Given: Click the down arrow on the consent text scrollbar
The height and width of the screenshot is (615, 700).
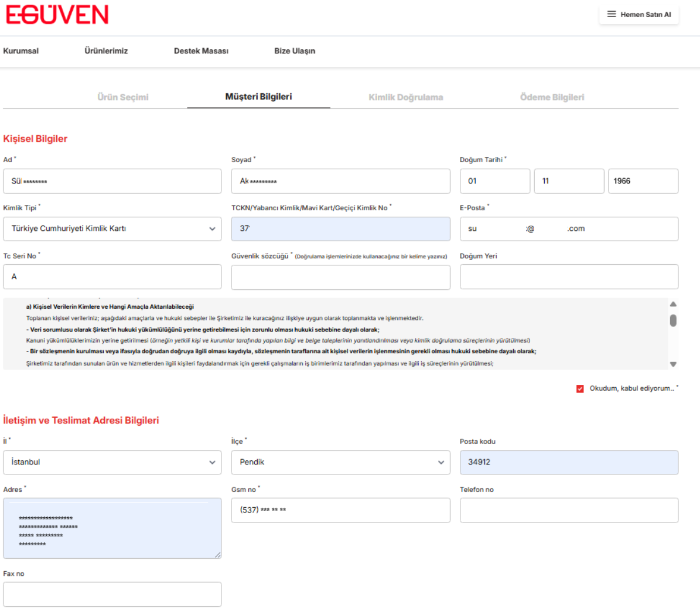Looking at the screenshot, I should 672,365.
